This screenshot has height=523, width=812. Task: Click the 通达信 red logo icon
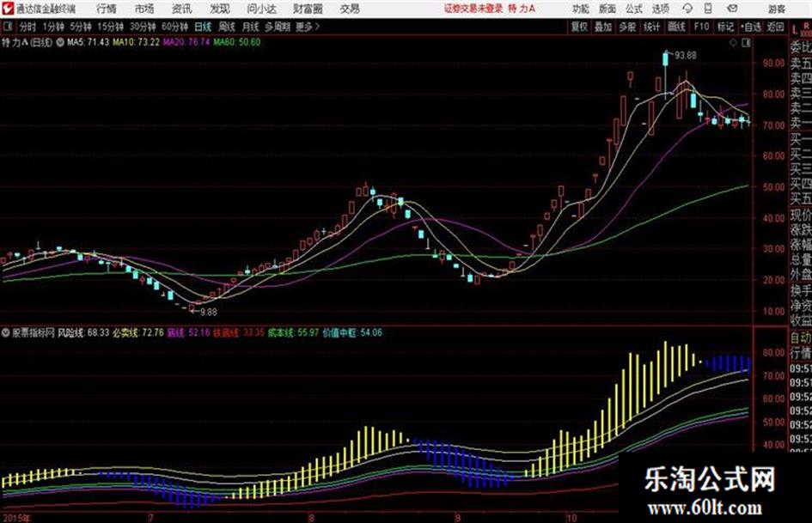pos(7,9)
